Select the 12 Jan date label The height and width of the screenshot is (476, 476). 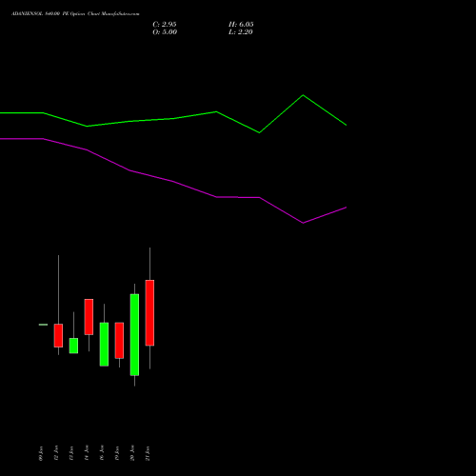click(56, 453)
